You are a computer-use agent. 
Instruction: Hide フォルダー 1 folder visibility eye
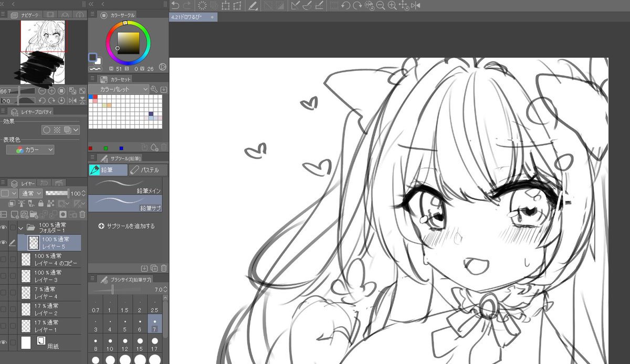click(4, 227)
